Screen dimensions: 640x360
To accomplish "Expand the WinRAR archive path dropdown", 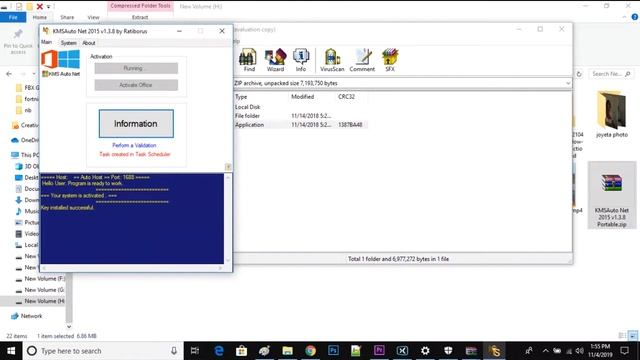I will coord(568,83).
